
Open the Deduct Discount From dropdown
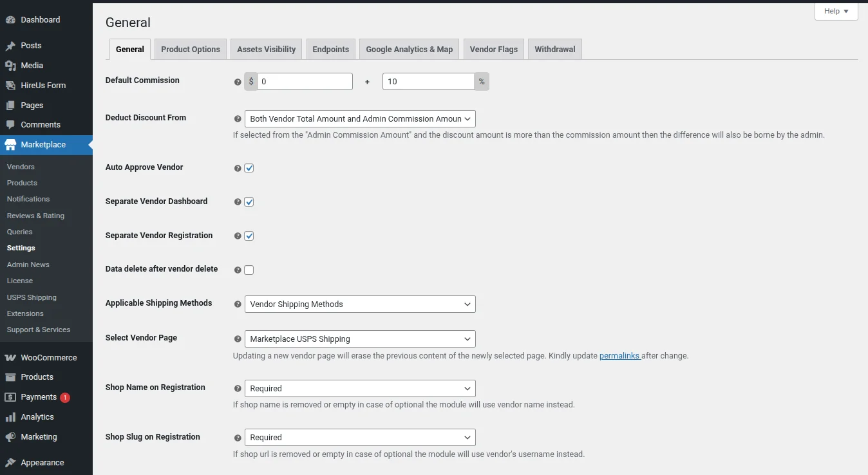359,118
